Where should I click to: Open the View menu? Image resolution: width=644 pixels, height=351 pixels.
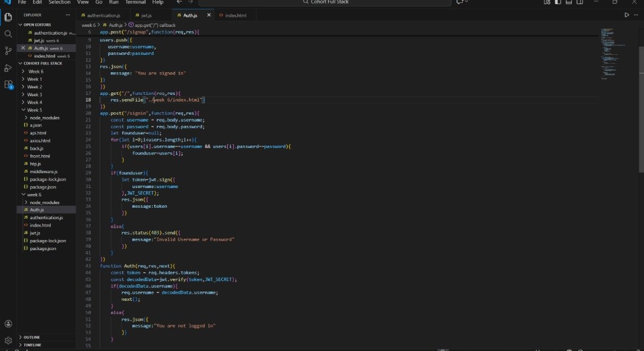[83, 2]
